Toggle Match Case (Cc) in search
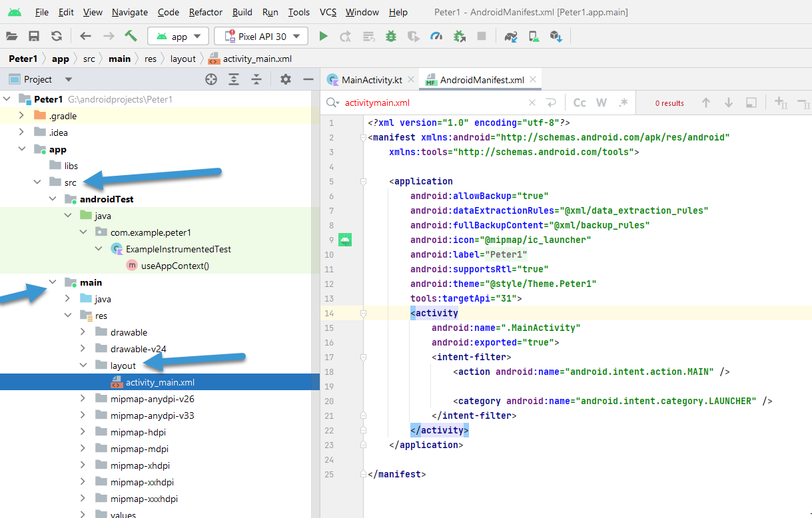 tap(580, 103)
